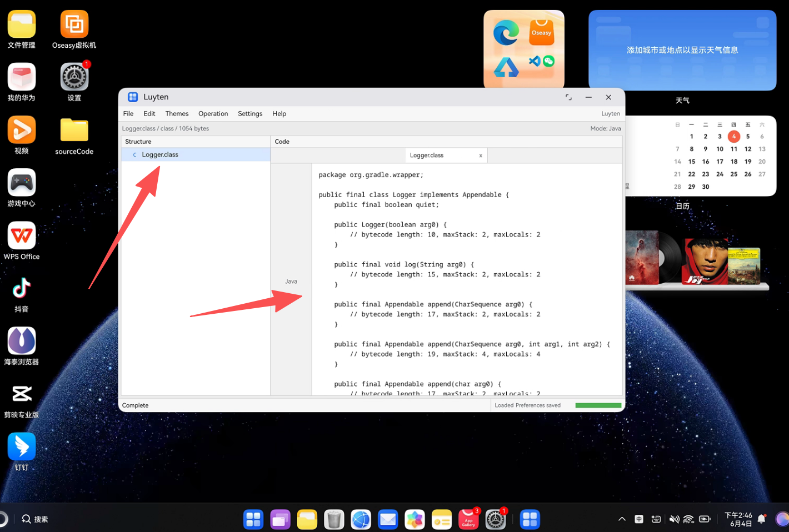Screen dimensions: 789x532
Task: Open App Gallery in dock
Action: point(468,519)
